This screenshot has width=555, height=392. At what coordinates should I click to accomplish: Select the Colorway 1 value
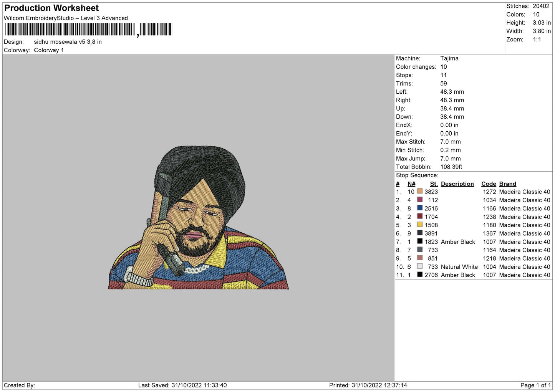point(49,50)
